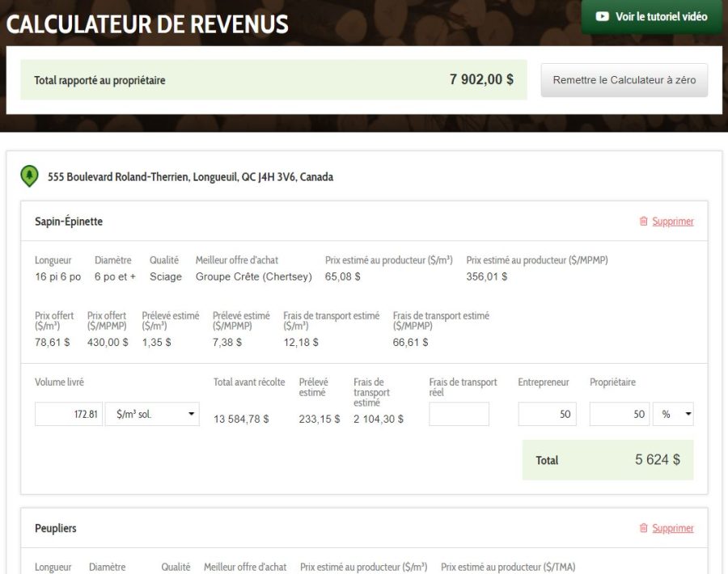Click the Sapin-Épinette total 5 624 $
The height and width of the screenshot is (574, 728).
tap(658, 459)
